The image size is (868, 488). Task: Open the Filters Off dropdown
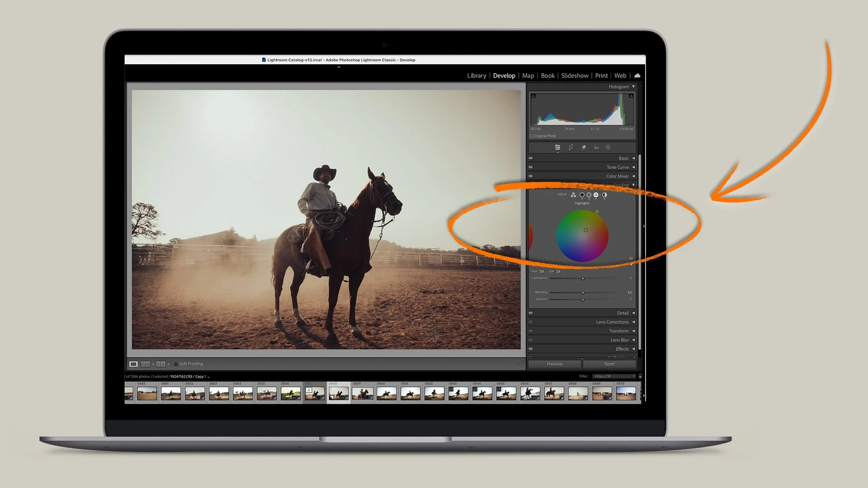(x=614, y=376)
